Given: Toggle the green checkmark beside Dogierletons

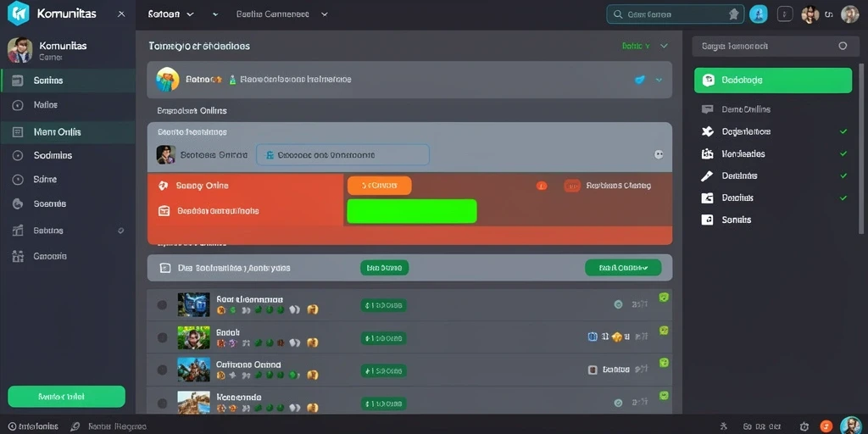Looking at the screenshot, I should 843,131.
